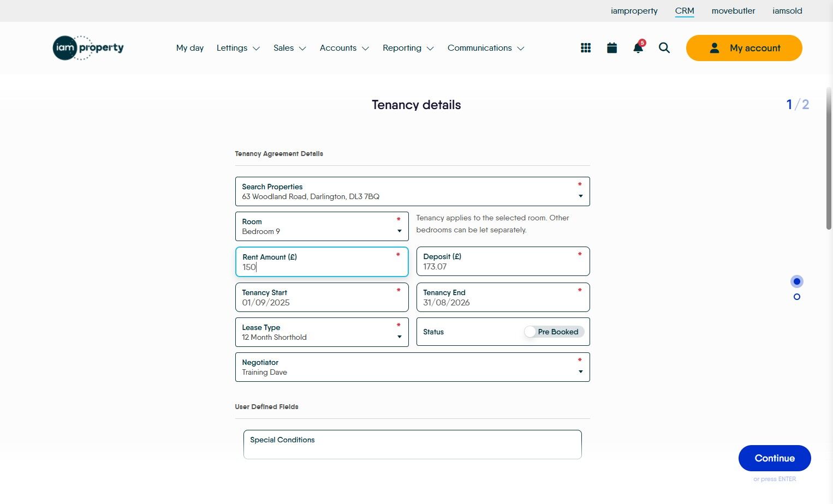This screenshot has height=504, width=833.
Task: Expand the Search Properties dropdown
Action: pyautogui.click(x=580, y=196)
